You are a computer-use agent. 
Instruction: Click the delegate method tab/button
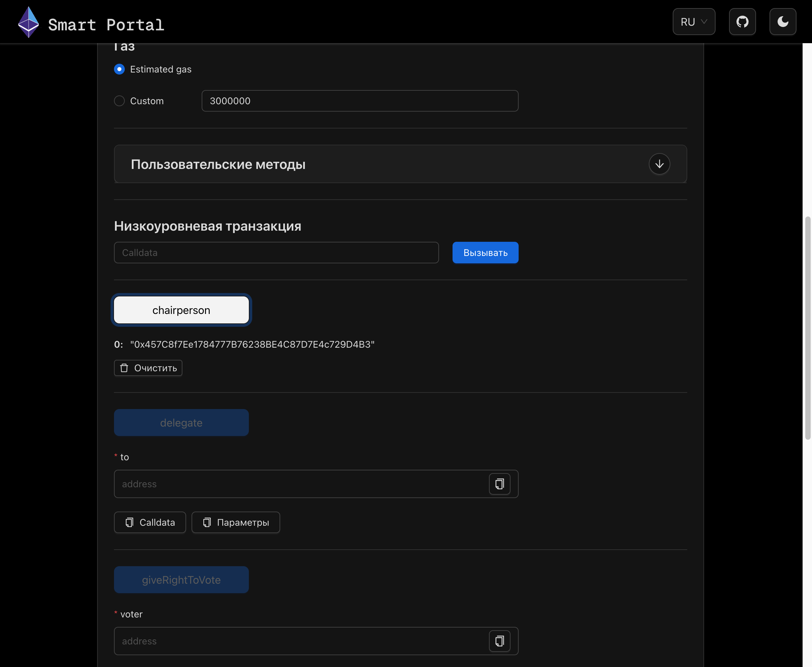181,422
